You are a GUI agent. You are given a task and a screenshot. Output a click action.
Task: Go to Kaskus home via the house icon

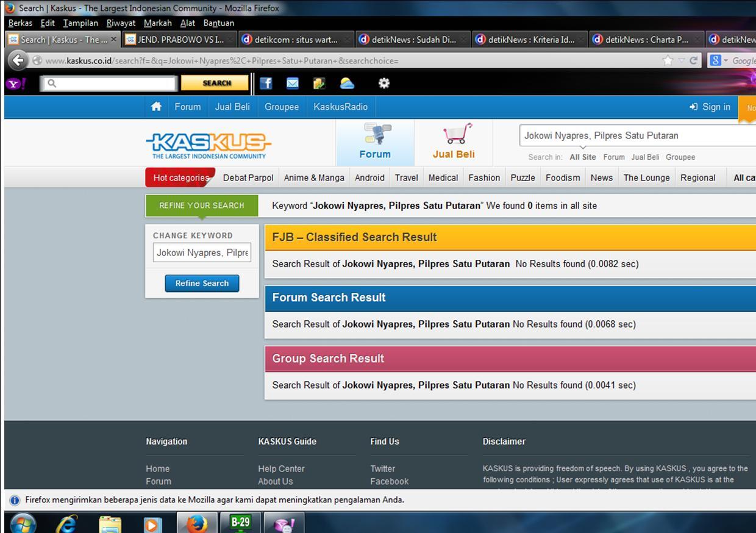[x=156, y=107]
